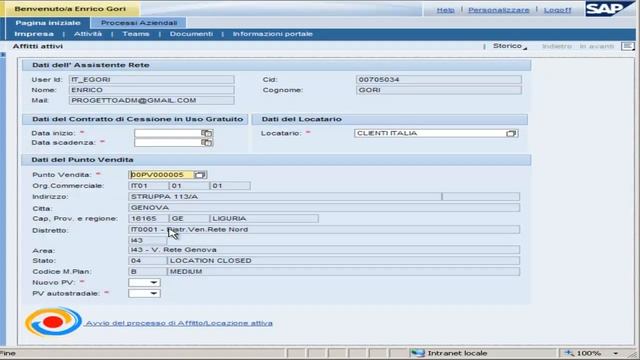Click the process start circular icon
This screenshot has height=360, width=640.
click(x=53, y=322)
